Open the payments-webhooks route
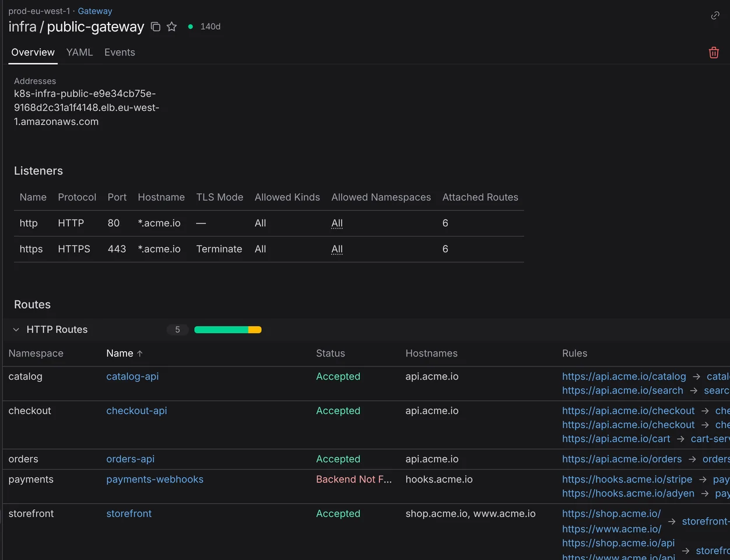Viewport: 730px width, 560px height. [x=155, y=480]
